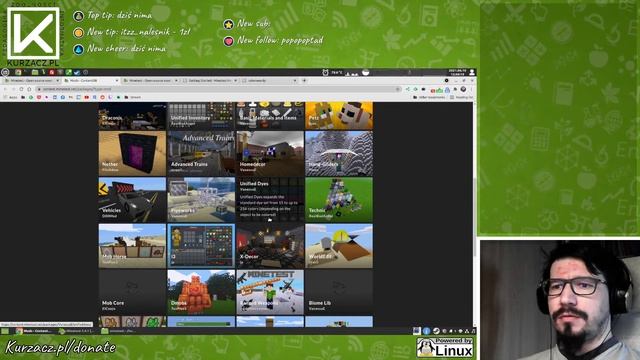Click the alarm clock panel icon
This screenshot has height=360, width=640.
[x=325, y=72]
